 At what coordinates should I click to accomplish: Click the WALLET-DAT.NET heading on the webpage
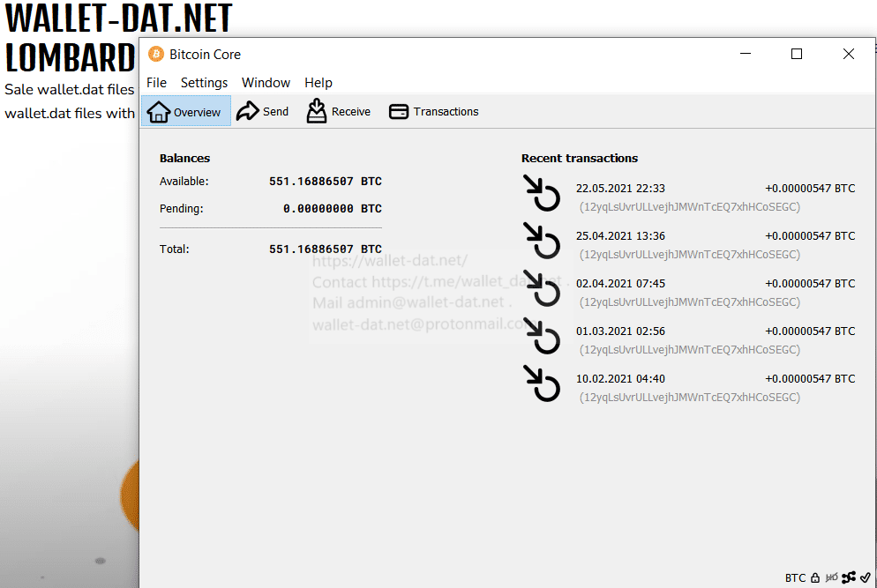(x=118, y=18)
